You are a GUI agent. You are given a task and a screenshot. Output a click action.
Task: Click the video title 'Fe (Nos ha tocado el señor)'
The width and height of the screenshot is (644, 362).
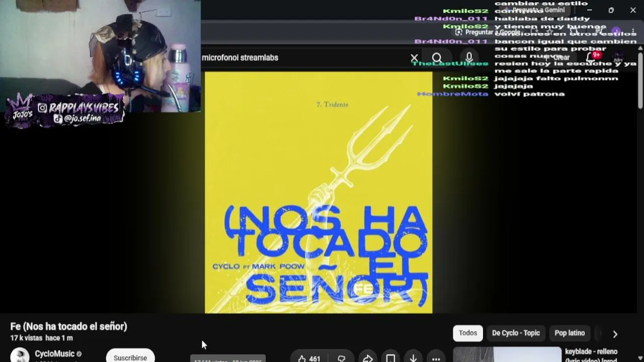(69, 326)
